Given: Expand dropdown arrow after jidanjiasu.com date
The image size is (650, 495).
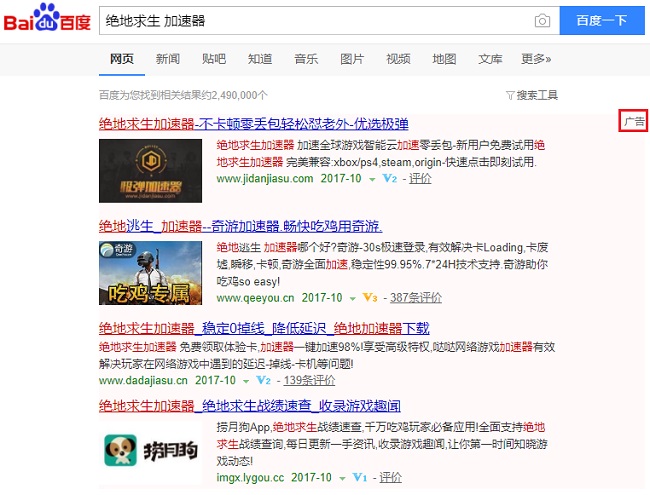Looking at the screenshot, I should (372, 179).
